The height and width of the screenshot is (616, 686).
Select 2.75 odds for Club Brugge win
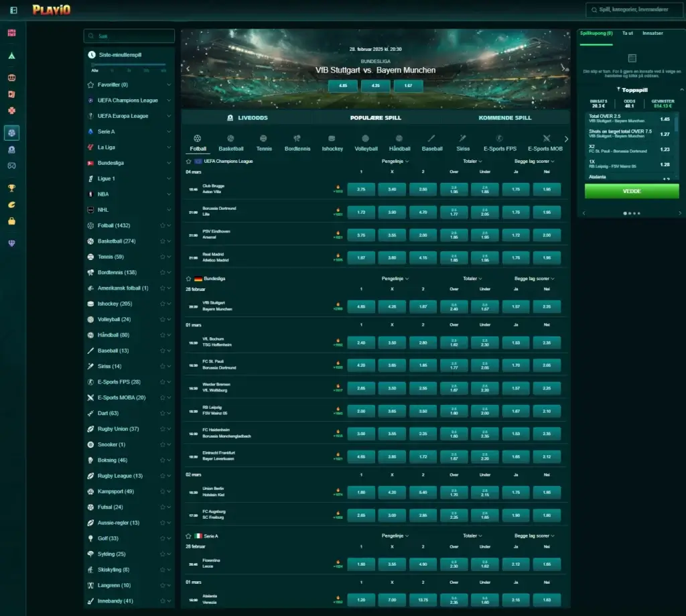[x=361, y=190]
